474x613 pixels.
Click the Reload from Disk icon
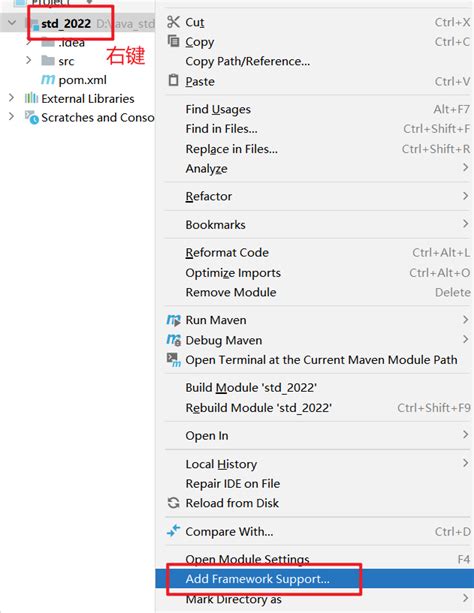(x=173, y=502)
